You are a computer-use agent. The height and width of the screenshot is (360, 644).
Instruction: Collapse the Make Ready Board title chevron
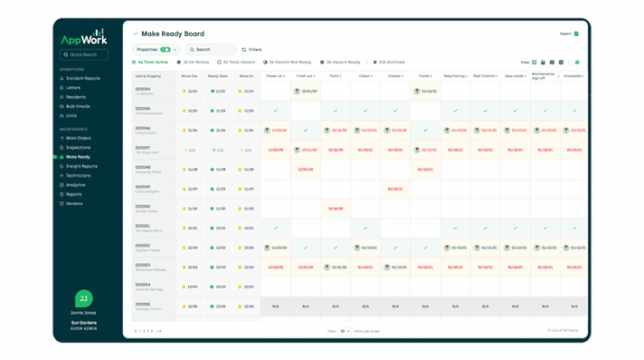(x=135, y=33)
